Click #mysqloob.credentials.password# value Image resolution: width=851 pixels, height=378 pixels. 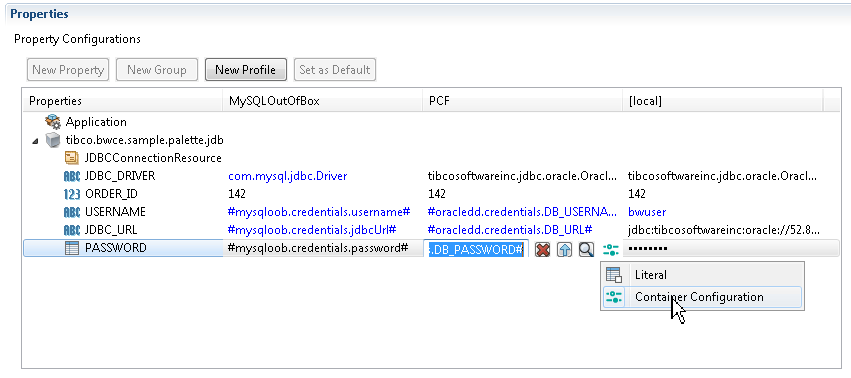click(x=318, y=248)
